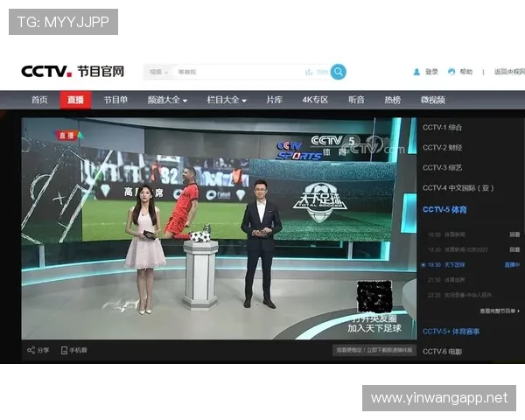The image size is (525, 420).
Task: Click the 返回央视网 link
Action: 509,72
